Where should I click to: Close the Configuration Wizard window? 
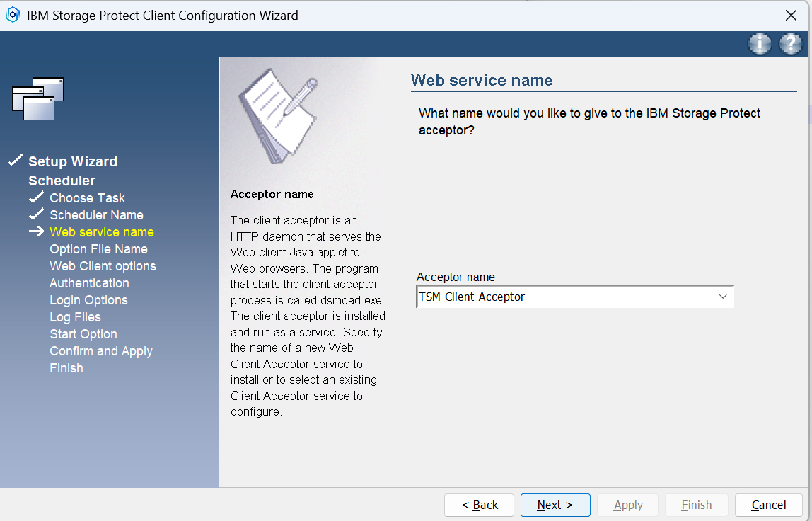[x=791, y=16]
